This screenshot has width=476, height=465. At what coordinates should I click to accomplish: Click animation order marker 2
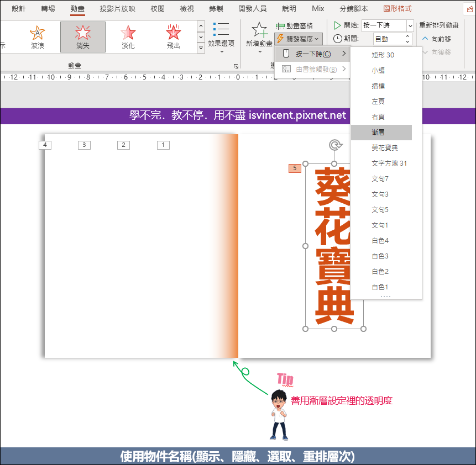tap(123, 145)
